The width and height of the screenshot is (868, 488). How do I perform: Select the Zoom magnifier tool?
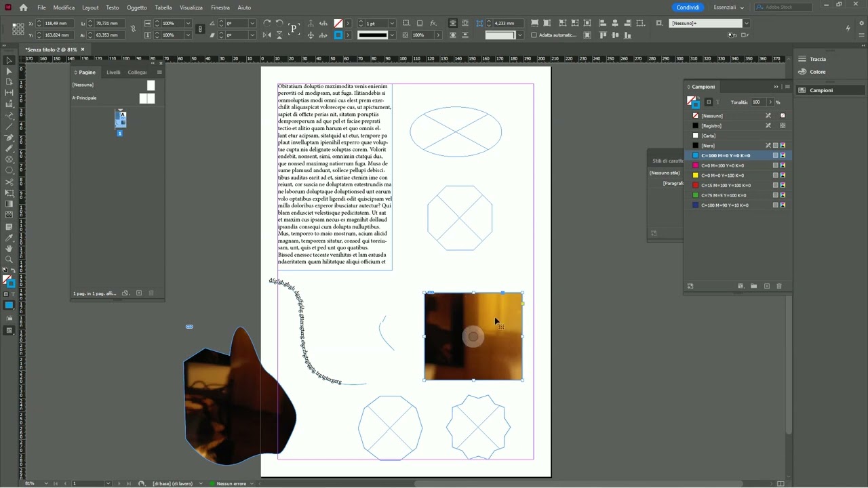[9, 260]
